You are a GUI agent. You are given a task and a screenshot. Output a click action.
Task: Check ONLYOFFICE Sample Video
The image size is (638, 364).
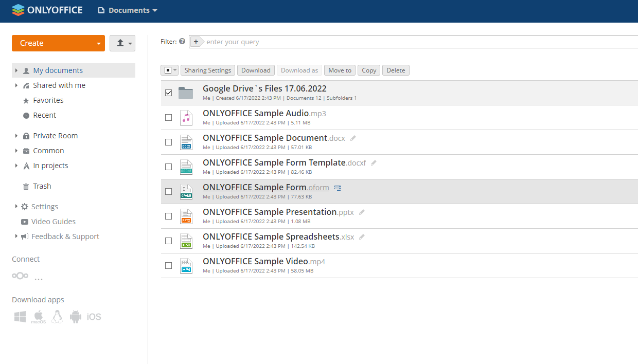[x=168, y=265]
